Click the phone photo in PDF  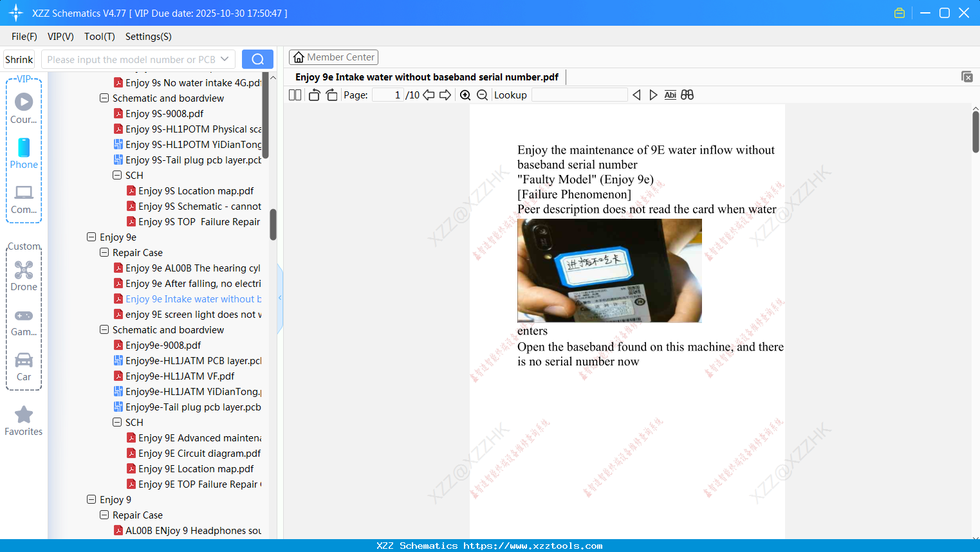point(609,270)
